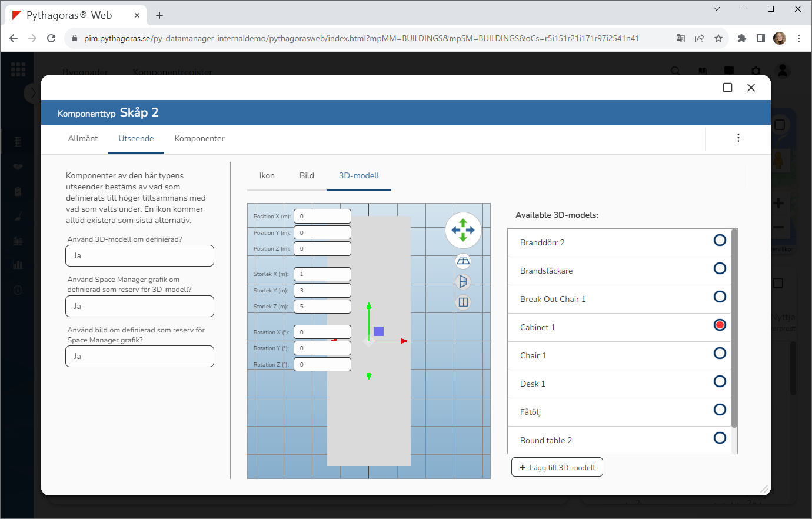Open 'Använd bild om definierad' dropdown
Viewport: 812px width, 519px height.
(139, 357)
